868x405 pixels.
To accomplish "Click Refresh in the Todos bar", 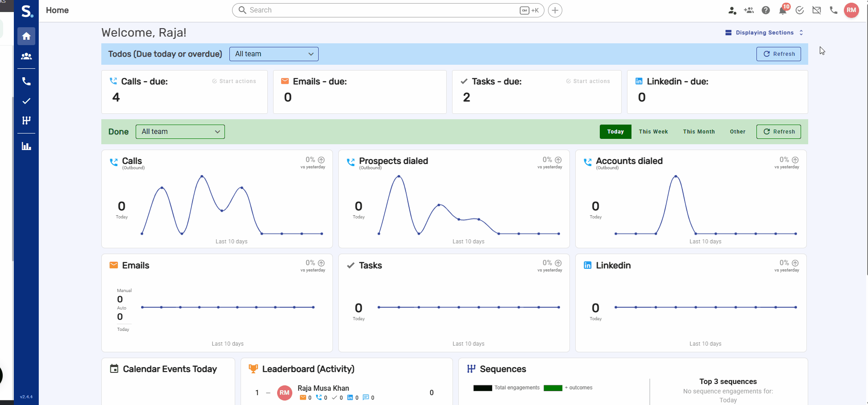I will pyautogui.click(x=779, y=54).
